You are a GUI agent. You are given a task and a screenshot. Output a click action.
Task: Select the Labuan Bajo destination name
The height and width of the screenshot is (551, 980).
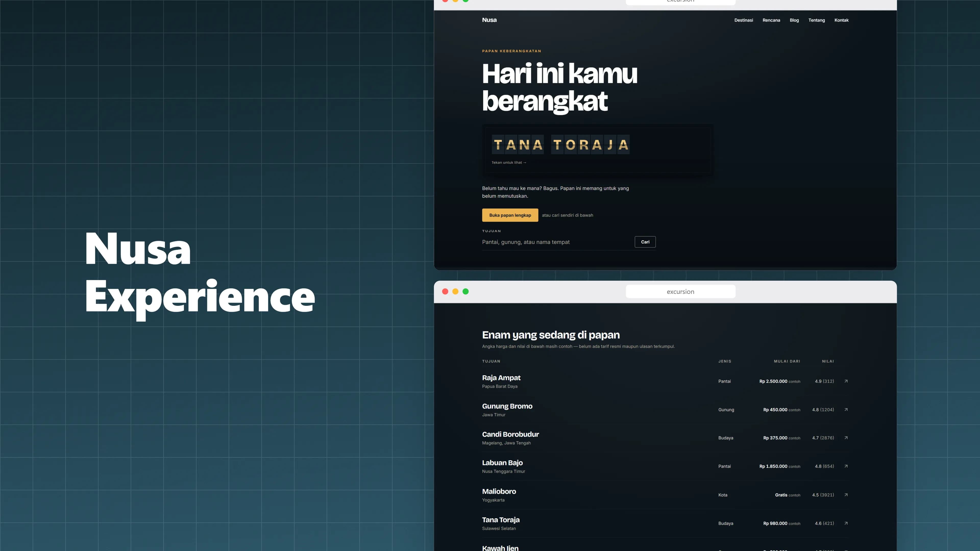coord(502,463)
